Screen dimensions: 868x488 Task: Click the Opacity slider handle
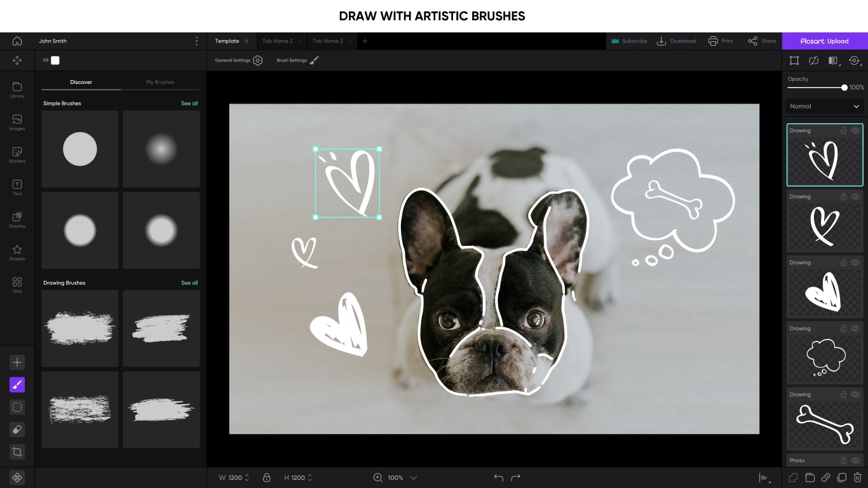click(x=844, y=88)
